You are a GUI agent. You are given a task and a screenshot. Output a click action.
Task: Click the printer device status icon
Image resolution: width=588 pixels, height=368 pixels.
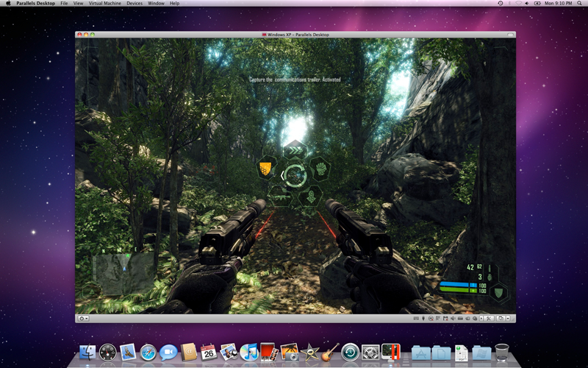pos(461,319)
